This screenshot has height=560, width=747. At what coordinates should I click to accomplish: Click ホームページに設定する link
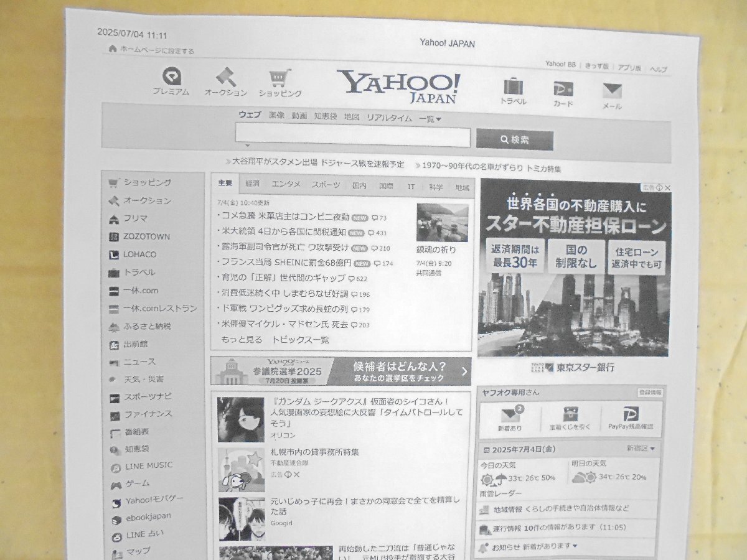[x=157, y=51]
